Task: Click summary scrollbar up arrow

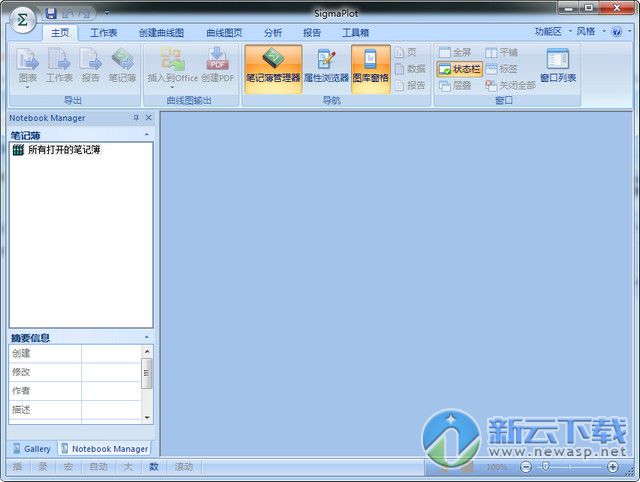Action: (x=147, y=351)
